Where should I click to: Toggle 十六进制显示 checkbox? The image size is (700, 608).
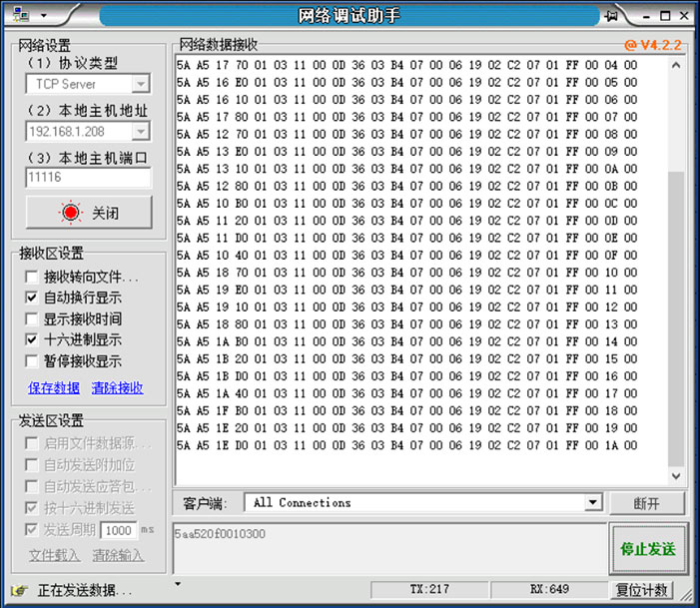coord(31,339)
